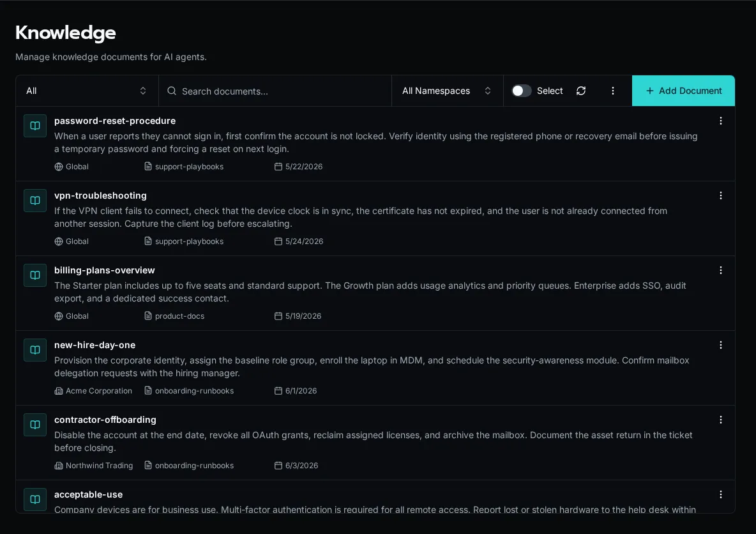Open options menu for password-reset-procedure

click(721, 121)
